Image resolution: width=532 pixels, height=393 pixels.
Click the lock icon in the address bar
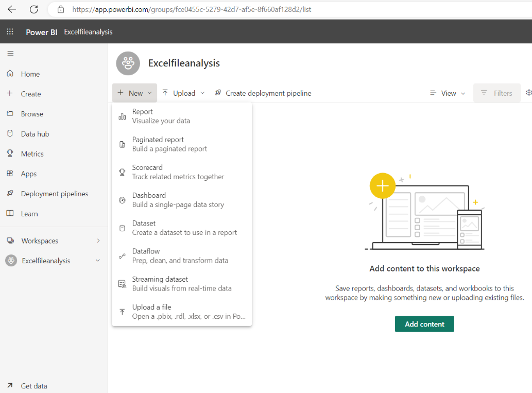click(x=61, y=9)
